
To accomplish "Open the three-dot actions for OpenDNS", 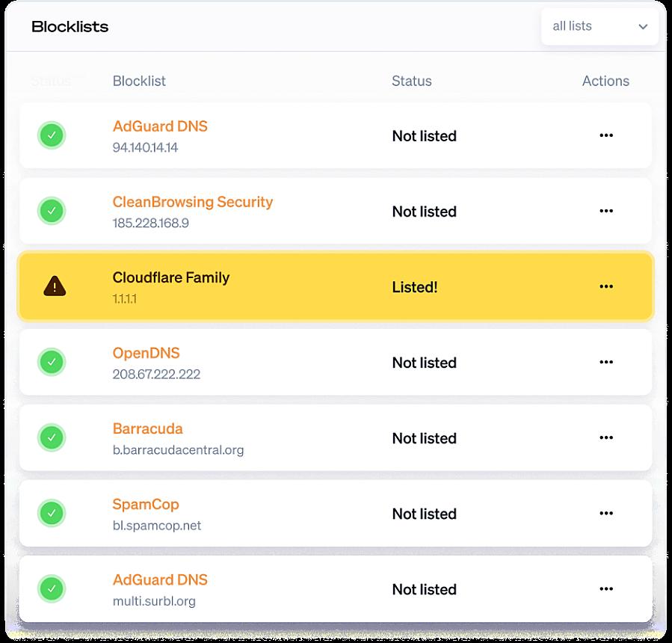I will coord(606,362).
